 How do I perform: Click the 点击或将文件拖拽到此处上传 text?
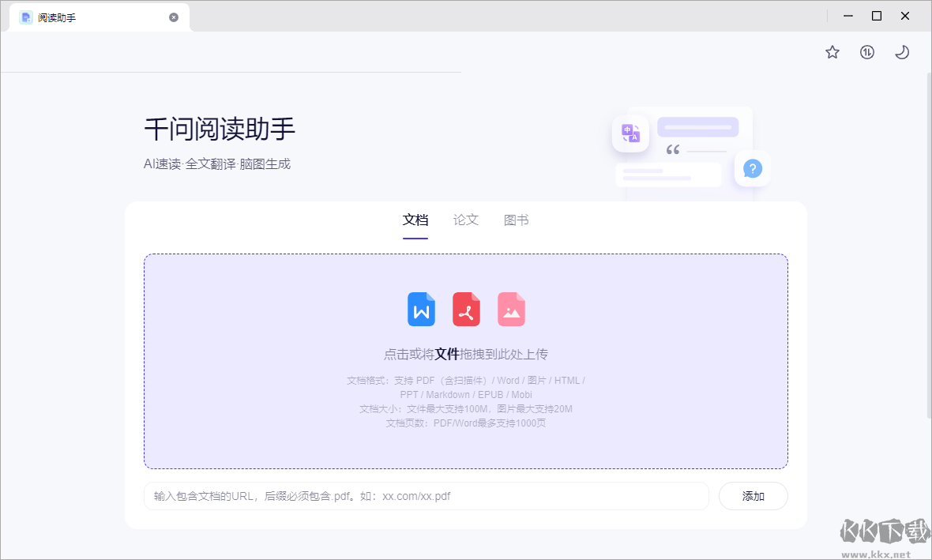click(x=466, y=355)
